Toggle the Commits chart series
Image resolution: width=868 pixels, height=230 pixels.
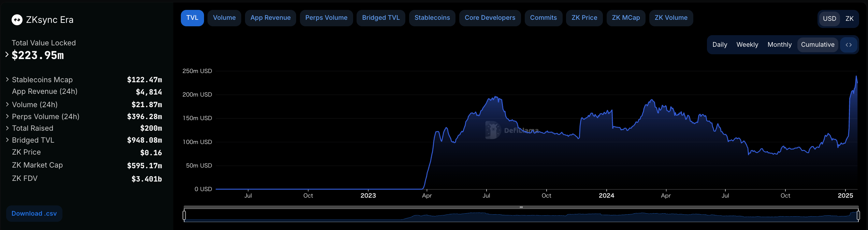543,18
